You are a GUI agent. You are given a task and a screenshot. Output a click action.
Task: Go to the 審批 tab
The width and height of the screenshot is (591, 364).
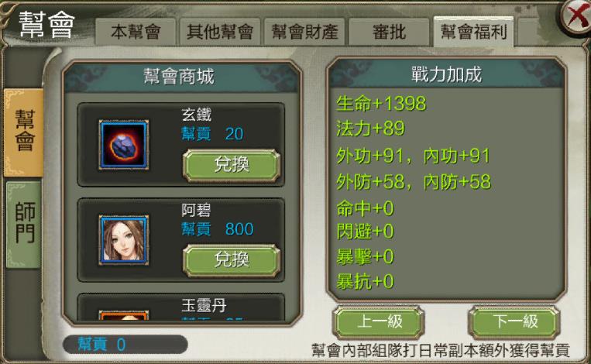coord(389,32)
